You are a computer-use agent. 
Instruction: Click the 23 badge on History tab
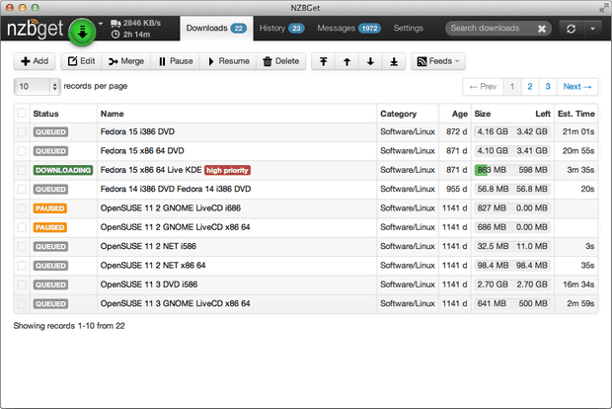(296, 28)
